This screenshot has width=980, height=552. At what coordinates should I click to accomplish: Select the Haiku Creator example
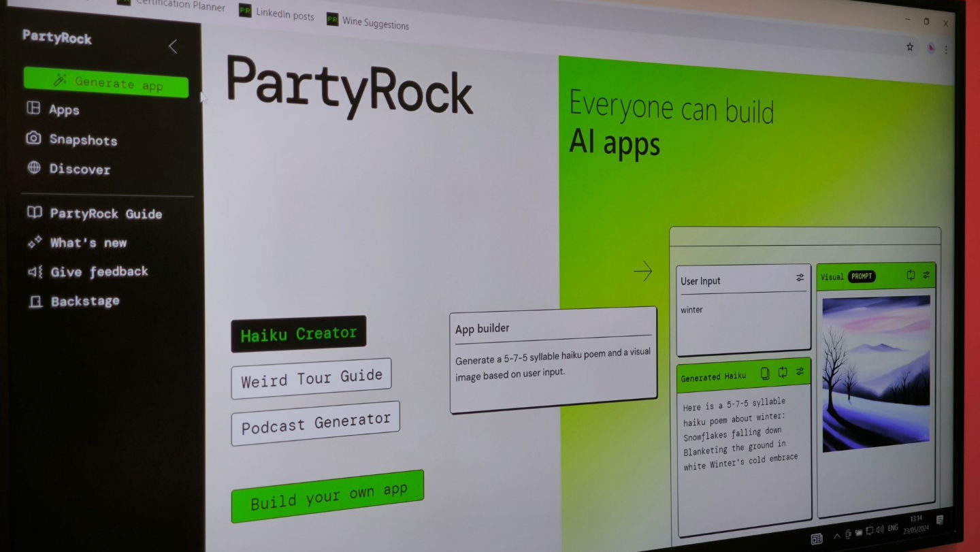click(298, 334)
